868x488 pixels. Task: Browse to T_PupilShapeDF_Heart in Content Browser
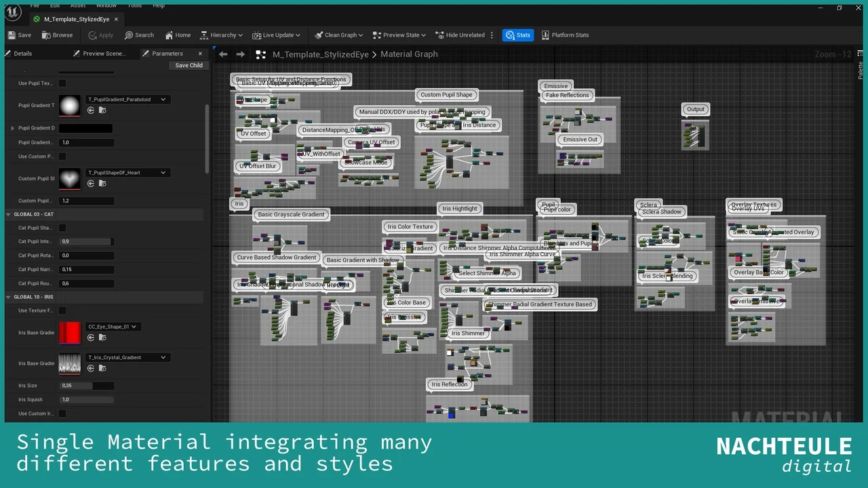coord(102,183)
